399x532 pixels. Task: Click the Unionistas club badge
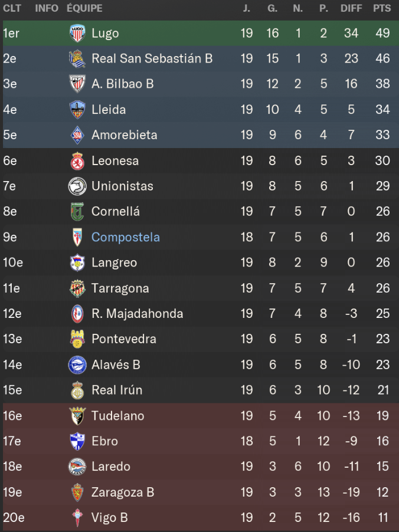[77, 186]
